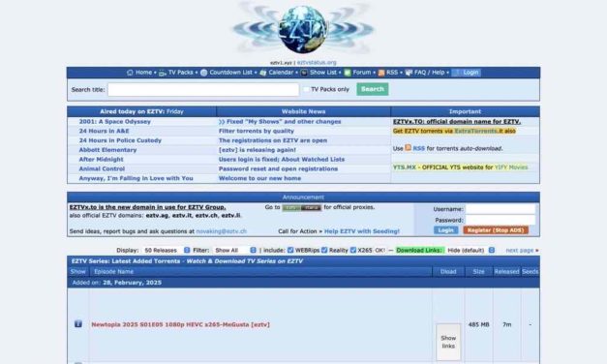Click Login in the navigation bar

click(x=467, y=73)
